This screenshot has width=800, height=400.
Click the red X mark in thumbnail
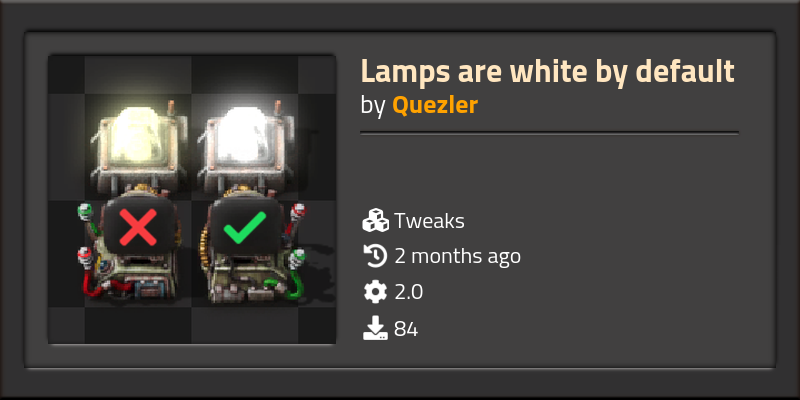(138, 227)
